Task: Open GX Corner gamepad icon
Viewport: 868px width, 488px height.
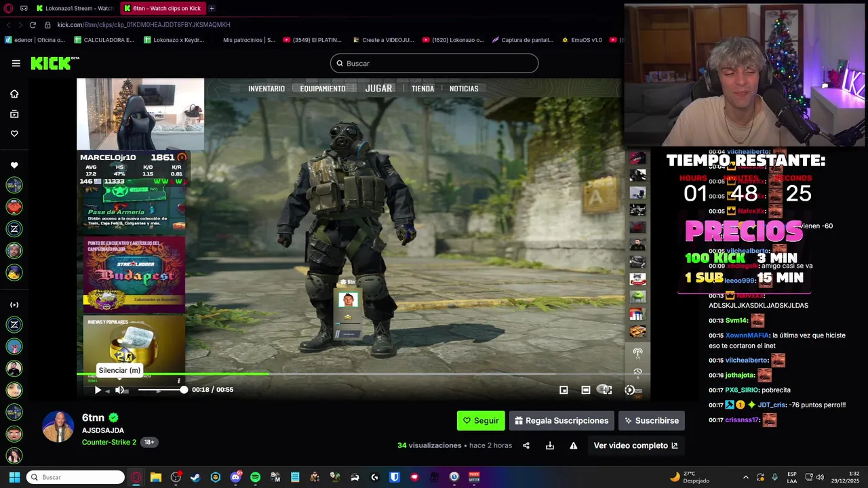Action: click(x=24, y=8)
